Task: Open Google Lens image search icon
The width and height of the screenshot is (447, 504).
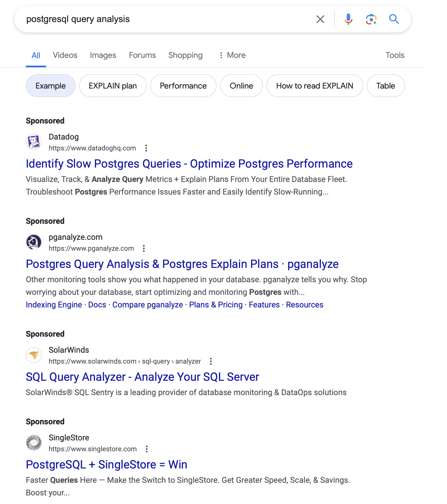Action: [x=371, y=19]
